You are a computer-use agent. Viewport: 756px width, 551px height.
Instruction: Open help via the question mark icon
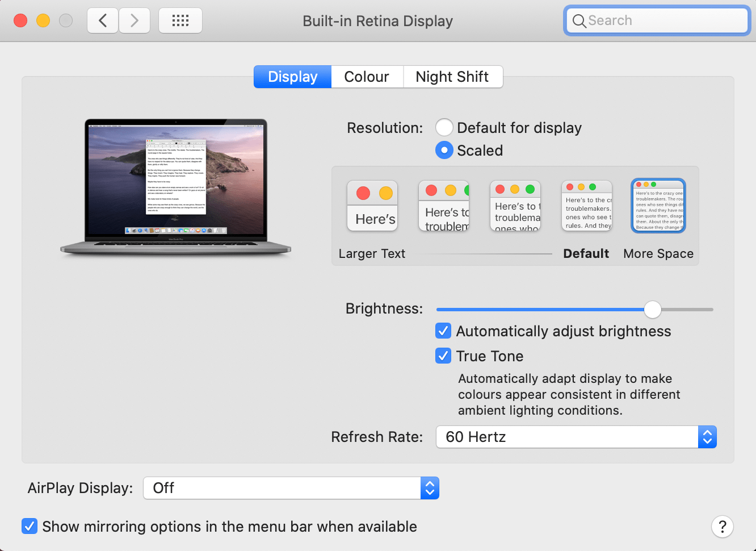[x=722, y=527]
